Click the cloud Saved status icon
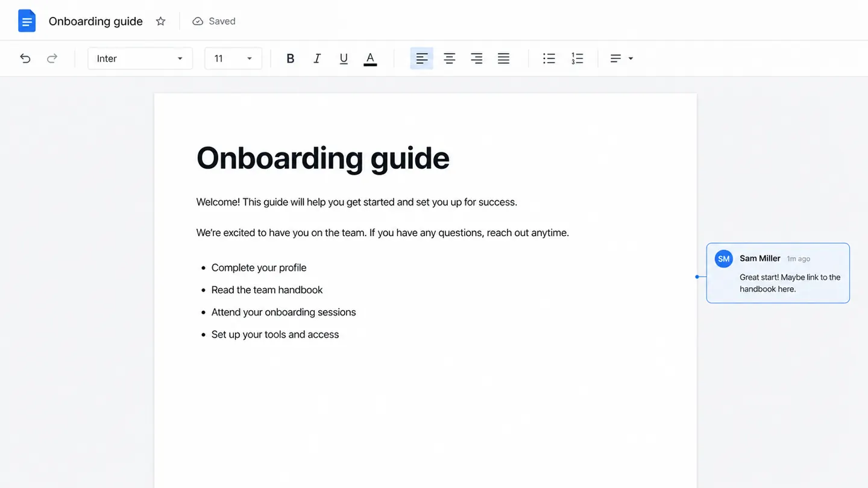The image size is (868, 488). pyautogui.click(x=198, y=21)
